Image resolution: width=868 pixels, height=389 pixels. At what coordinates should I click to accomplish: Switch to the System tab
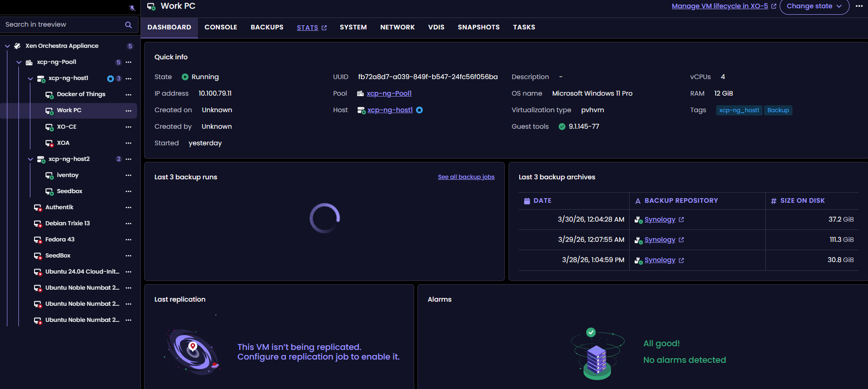(x=353, y=28)
